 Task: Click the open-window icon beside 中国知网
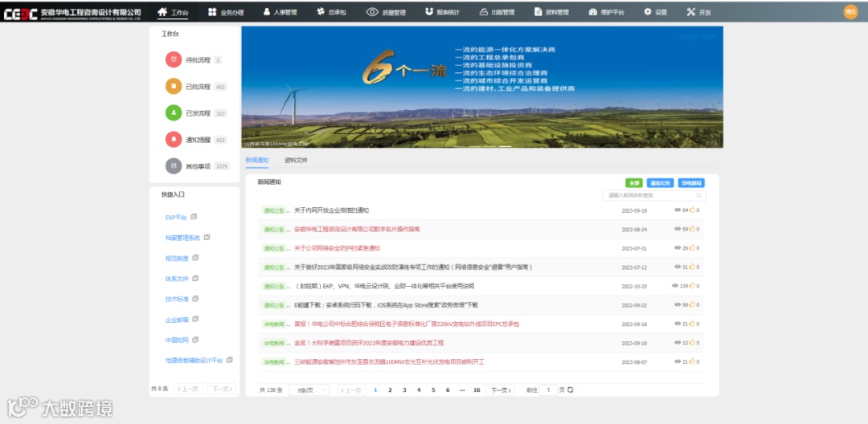195,340
